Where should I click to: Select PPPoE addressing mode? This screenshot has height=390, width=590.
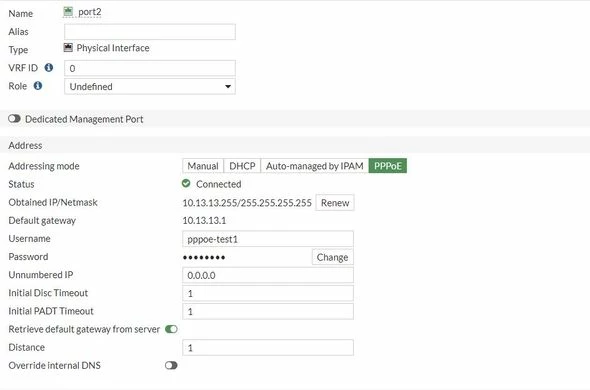[x=388, y=166]
